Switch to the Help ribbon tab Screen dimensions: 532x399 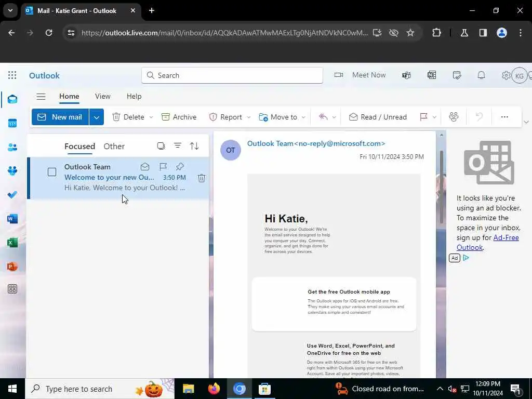[x=134, y=96]
